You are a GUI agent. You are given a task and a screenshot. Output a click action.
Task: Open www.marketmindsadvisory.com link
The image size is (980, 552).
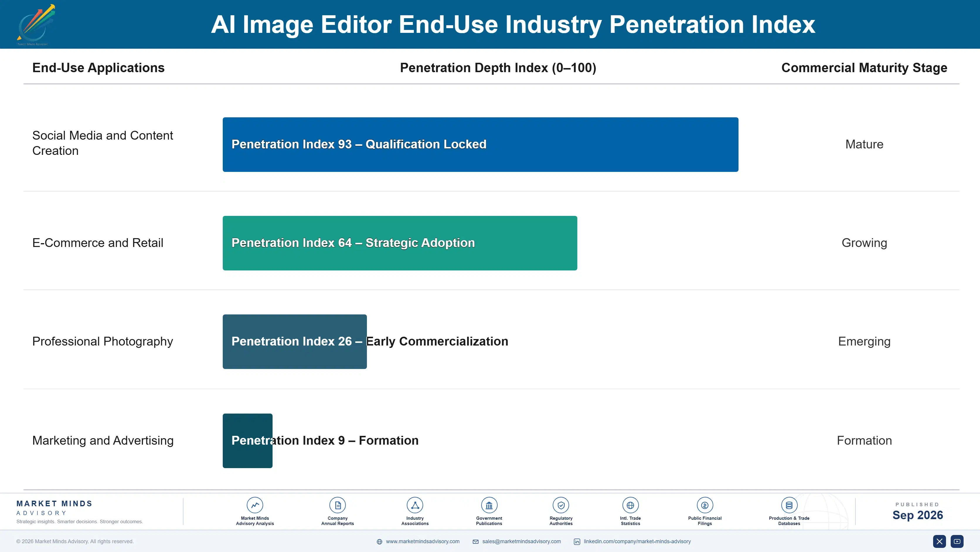(x=423, y=541)
